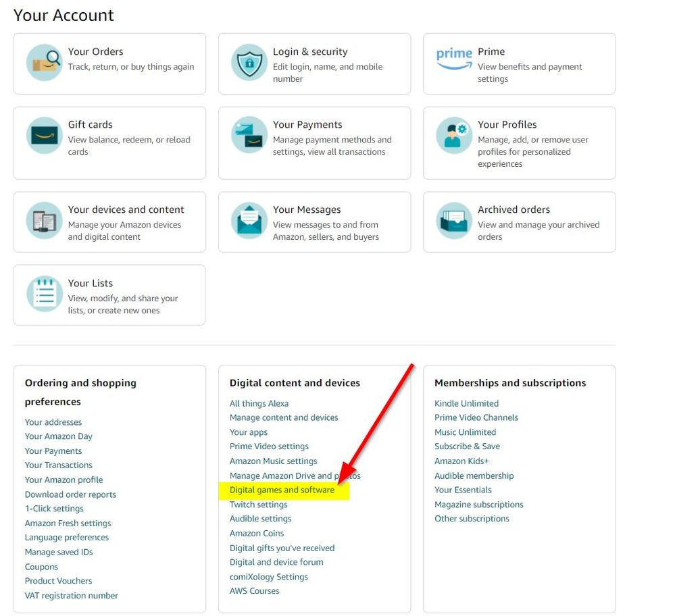Open Amazon Fresh settings
This screenshot has height=616, width=675.
tap(68, 523)
